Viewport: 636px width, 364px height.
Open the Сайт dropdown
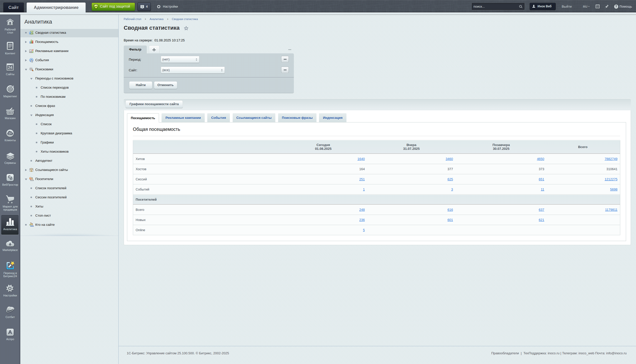(x=193, y=70)
